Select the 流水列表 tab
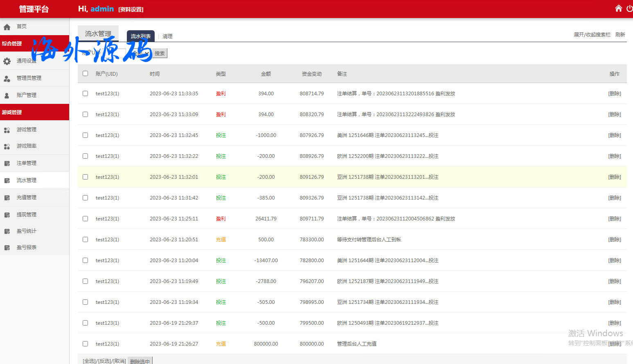 click(140, 36)
